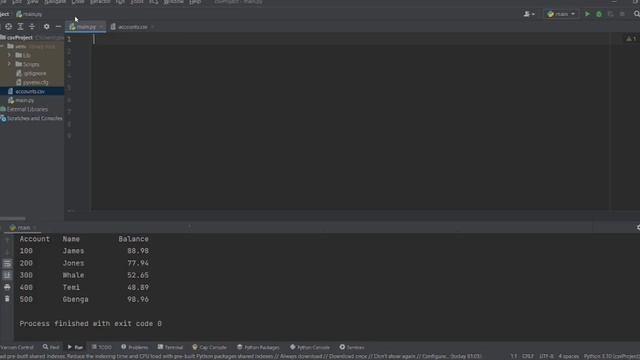The image size is (640, 360).
Task: Open the Terminal tool window
Action: 170,347
